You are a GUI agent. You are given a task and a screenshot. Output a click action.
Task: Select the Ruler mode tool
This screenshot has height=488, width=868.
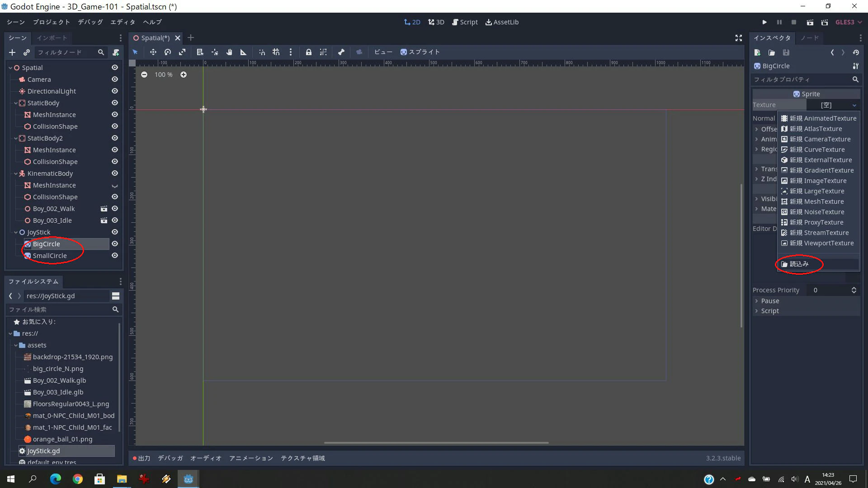[x=243, y=52]
